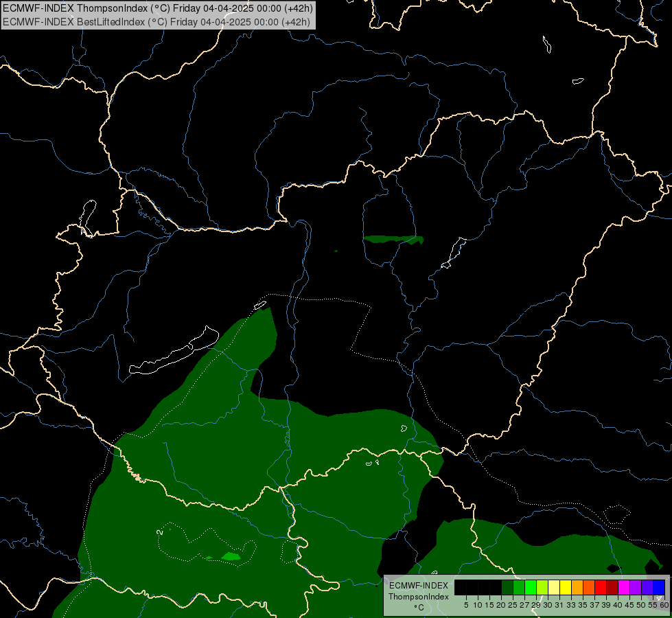
Task: Click the legend value label 50
Action: 641,605
